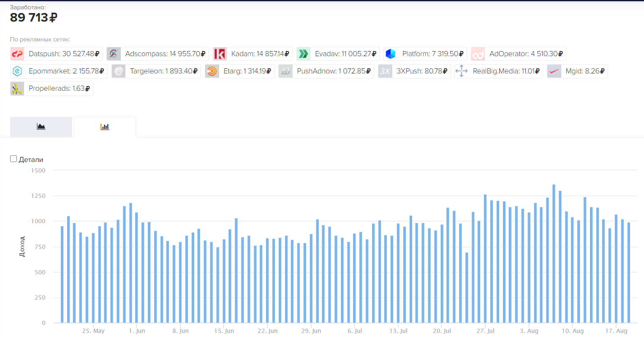
Task: Click the 1. Jun axis label
Action: pos(137,331)
